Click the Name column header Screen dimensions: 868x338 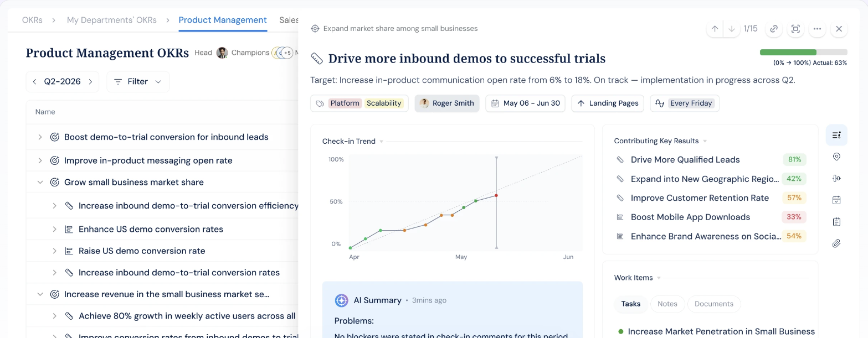tap(45, 112)
